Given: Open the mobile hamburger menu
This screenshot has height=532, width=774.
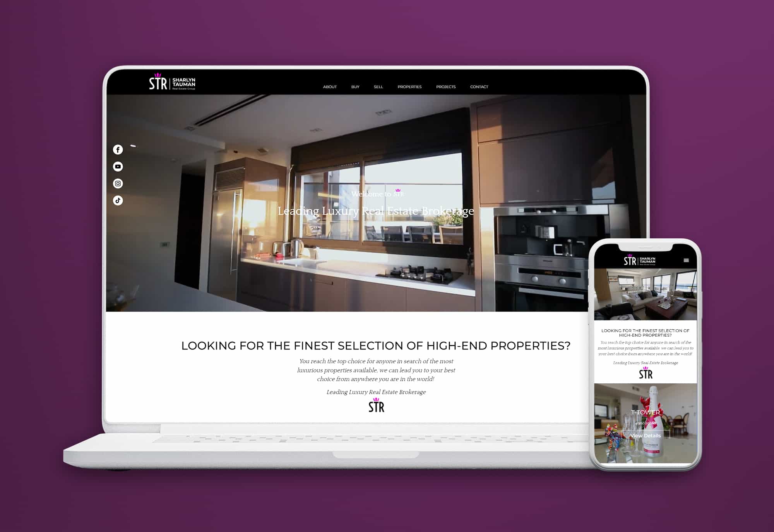Looking at the screenshot, I should coord(686,260).
